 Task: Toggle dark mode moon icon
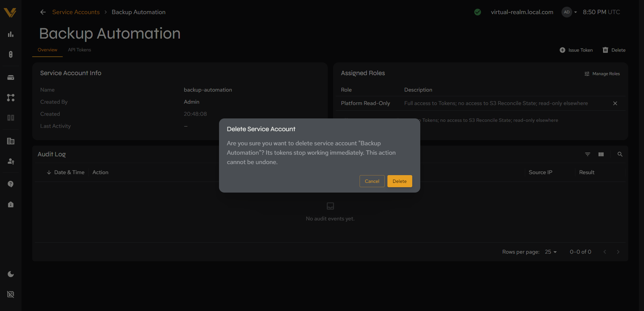coord(11,274)
